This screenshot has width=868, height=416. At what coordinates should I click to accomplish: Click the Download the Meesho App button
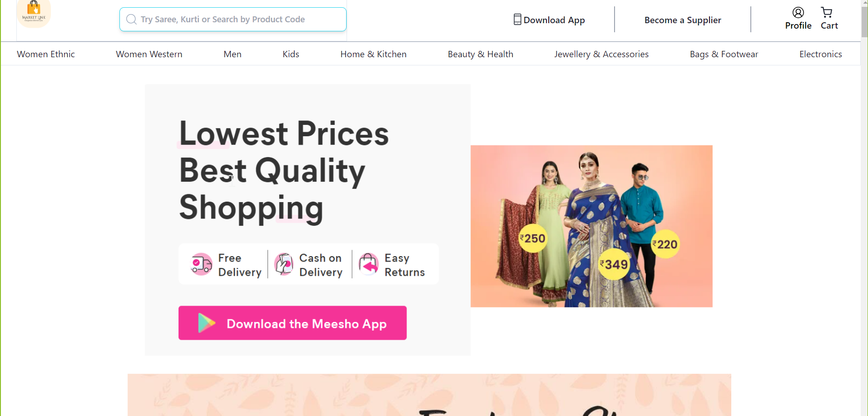[292, 323]
